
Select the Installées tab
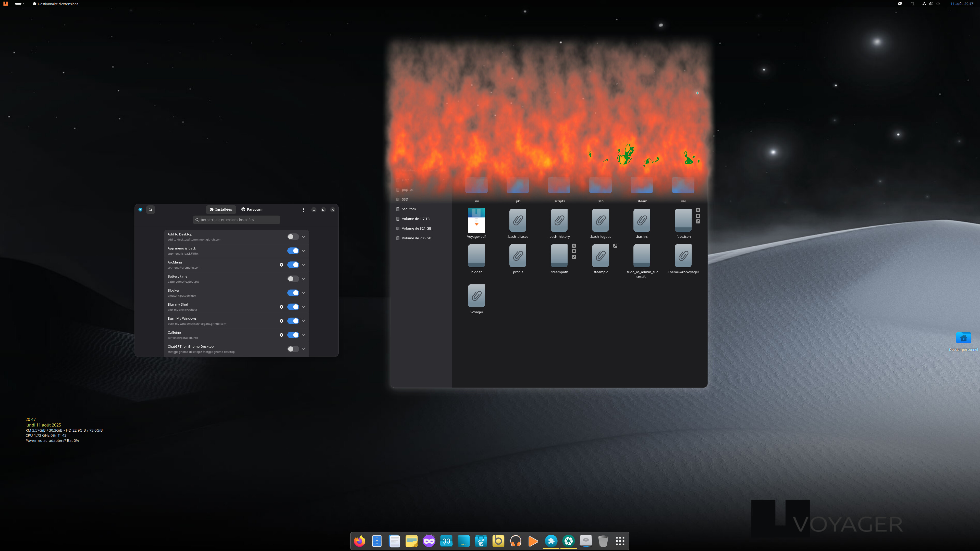221,209
